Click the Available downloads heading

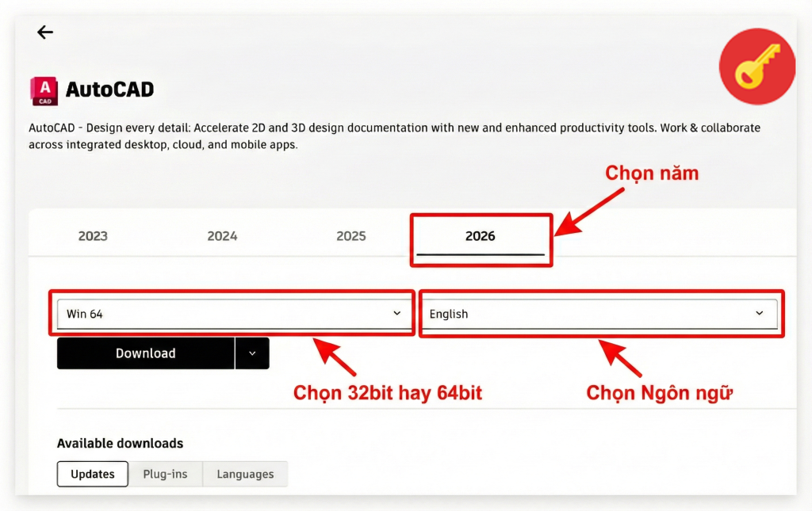(x=120, y=444)
